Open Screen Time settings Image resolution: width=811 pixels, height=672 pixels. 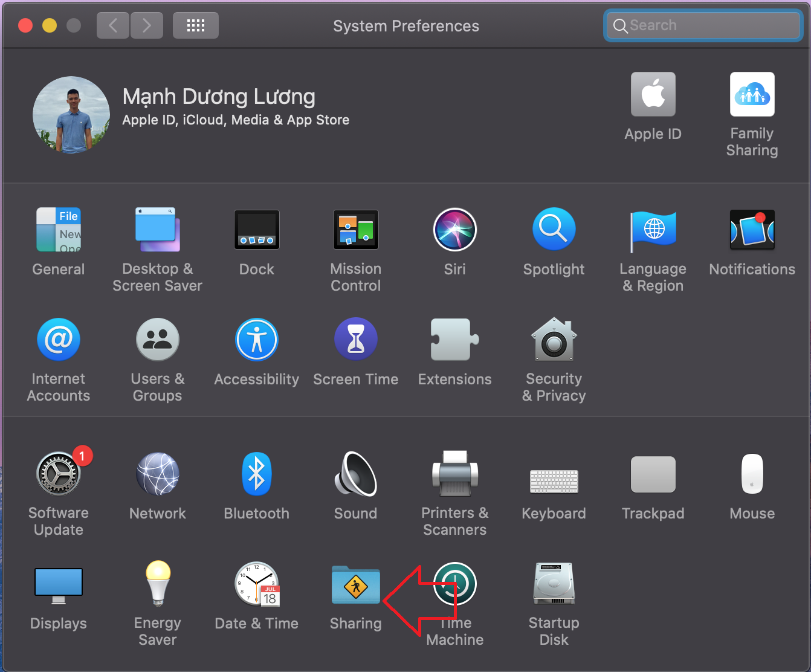coord(356,340)
